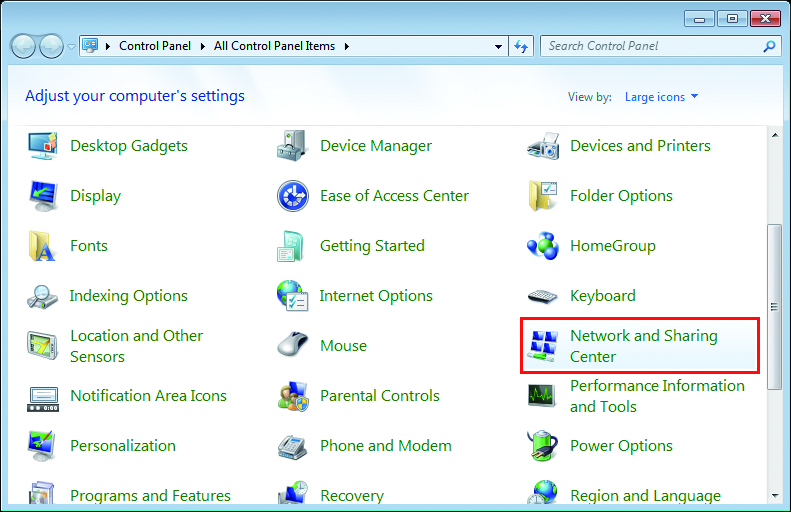Click the vertical scrollbar down arrow
The width and height of the screenshot is (791, 512).
(x=773, y=494)
